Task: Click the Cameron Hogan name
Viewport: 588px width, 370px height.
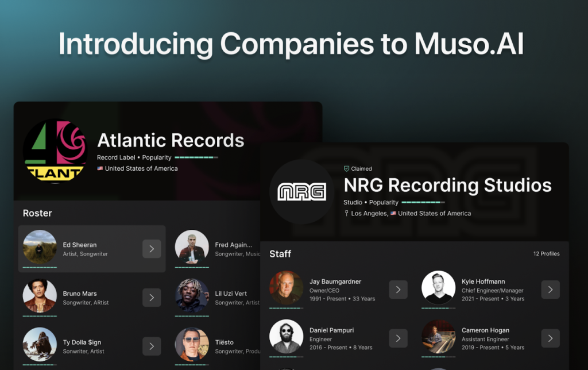Action: (486, 330)
